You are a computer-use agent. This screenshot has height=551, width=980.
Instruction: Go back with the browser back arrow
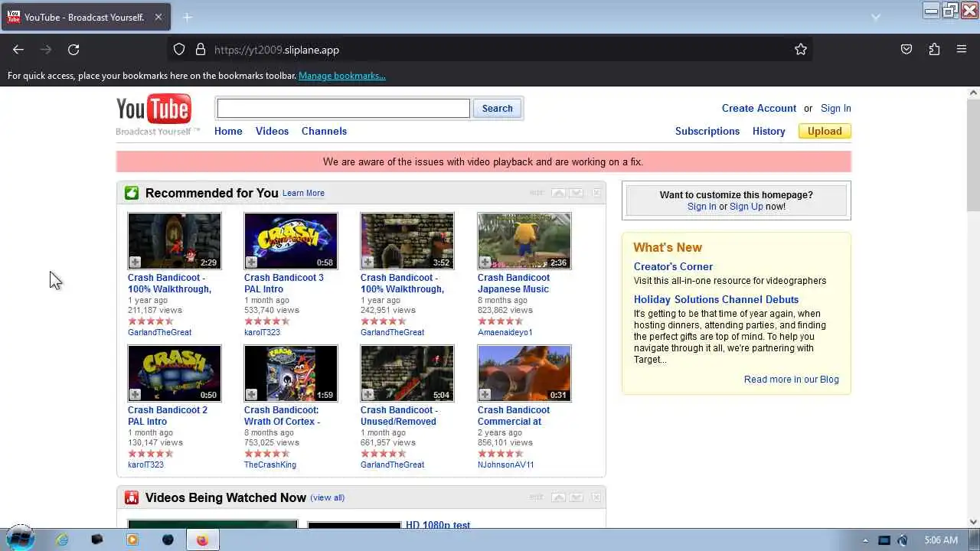pyautogui.click(x=18, y=50)
